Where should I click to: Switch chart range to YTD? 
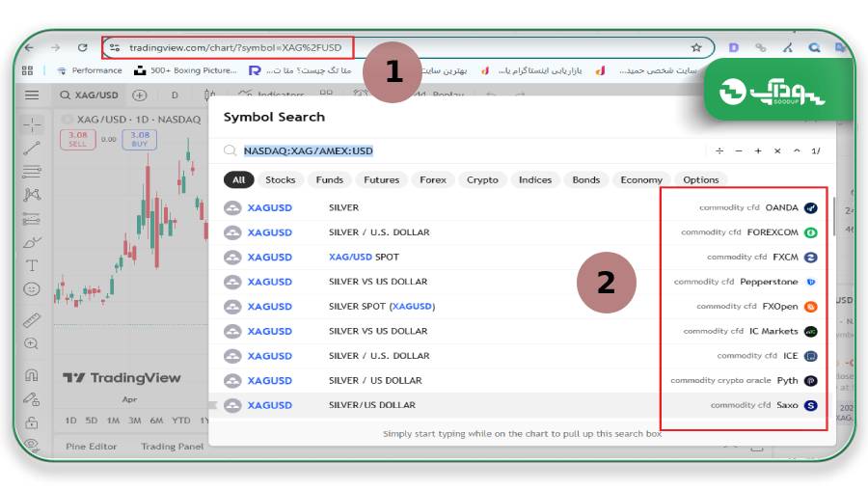click(181, 421)
